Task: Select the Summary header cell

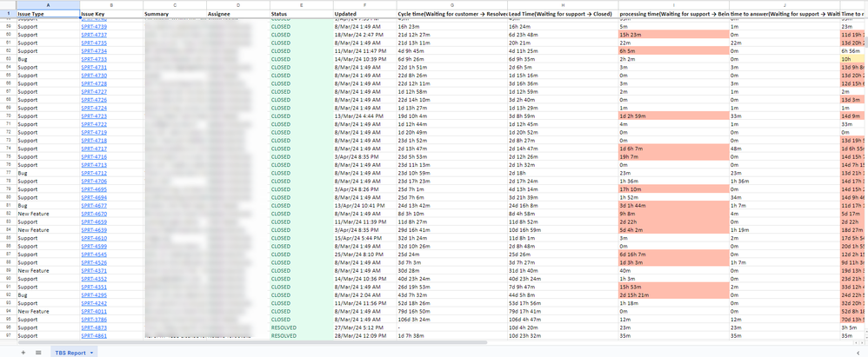Action: pos(174,14)
